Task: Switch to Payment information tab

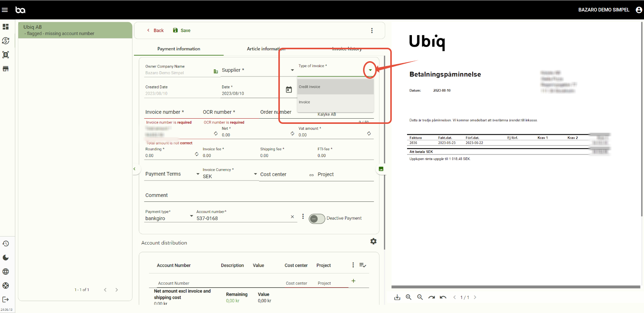Action: point(179,49)
